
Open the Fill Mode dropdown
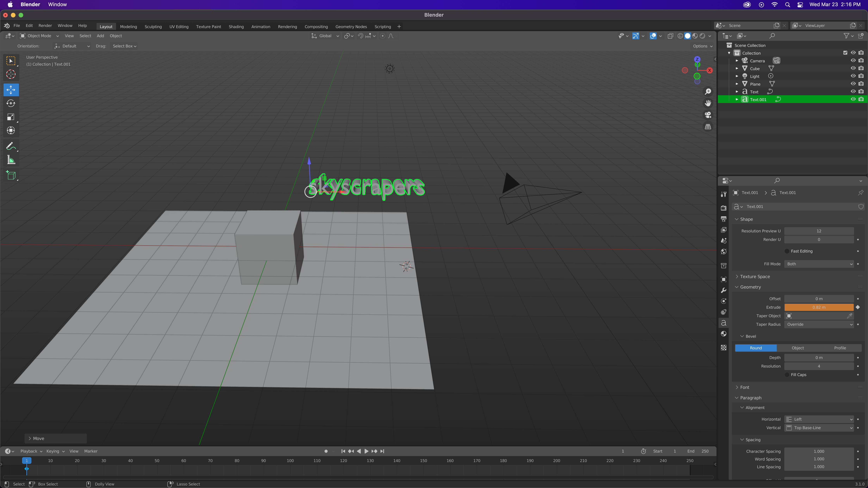(x=819, y=264)
